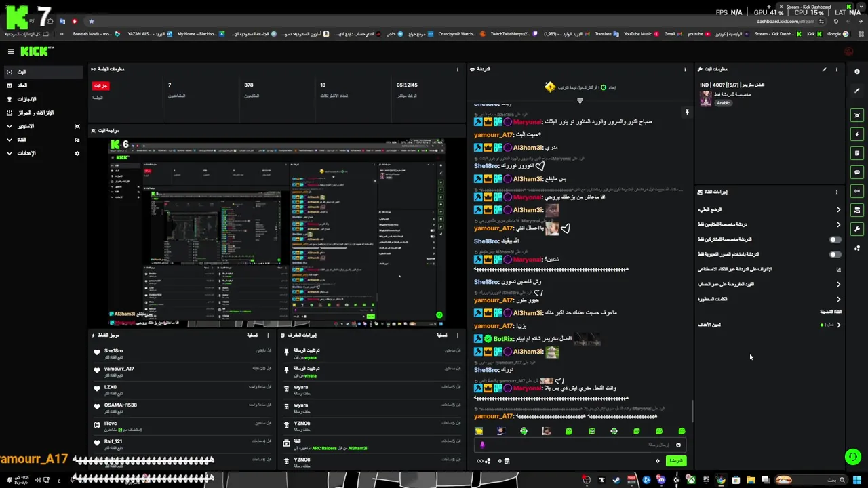Click the Arabic language tag
This screenshot has width=868, height=488.
pyautogui.click(x=724, y=103)
